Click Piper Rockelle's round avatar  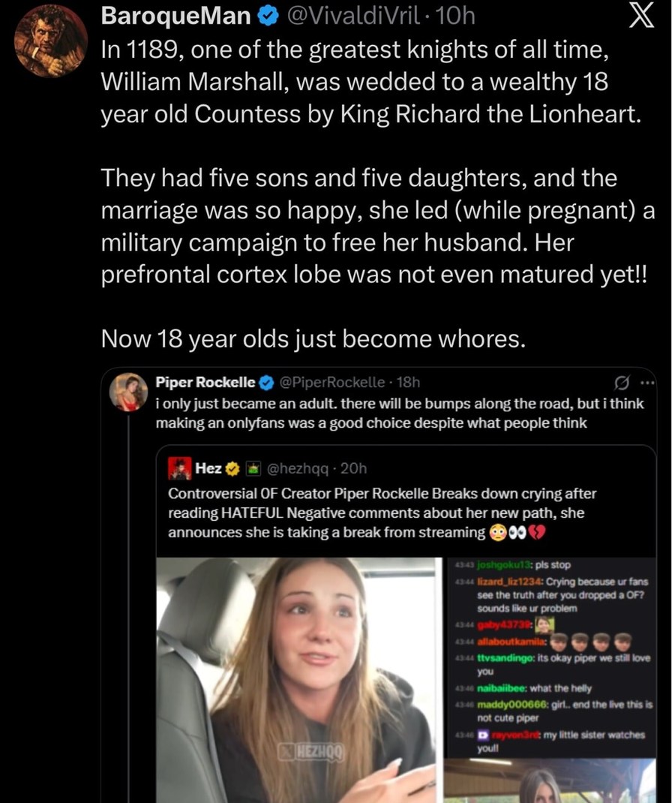[x=128, y=392]
